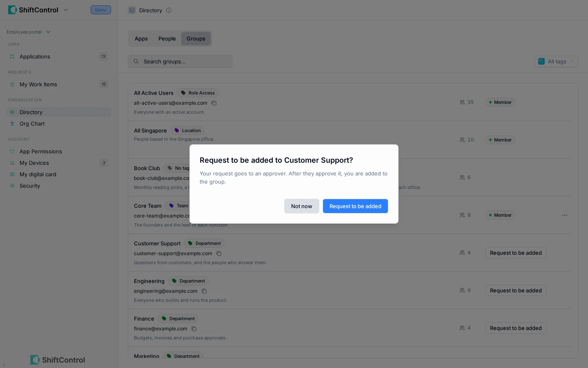This screenshot has height=368, width=588.
Task: Switch to the People tab
Action: [x=167, y=38]
